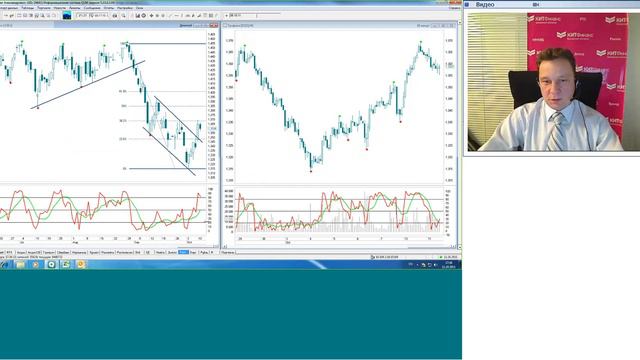Click the magnifier zoom toolbar icon
The height and width of the screenshot is (360, 640).
[x=124, y=16]
